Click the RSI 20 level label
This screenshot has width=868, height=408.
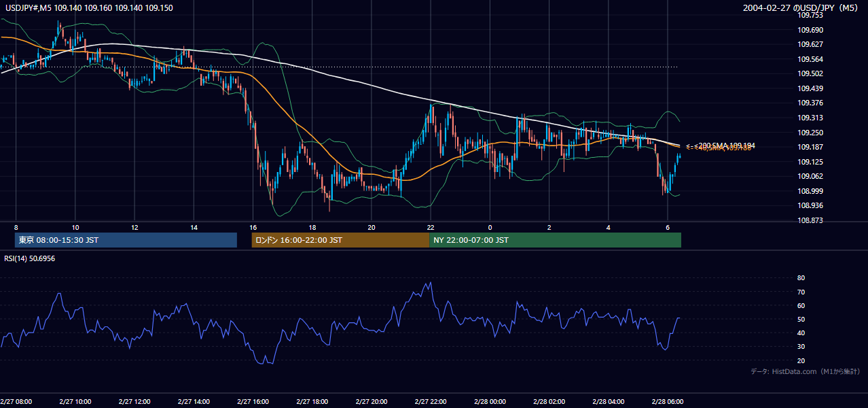click(801, 360)
